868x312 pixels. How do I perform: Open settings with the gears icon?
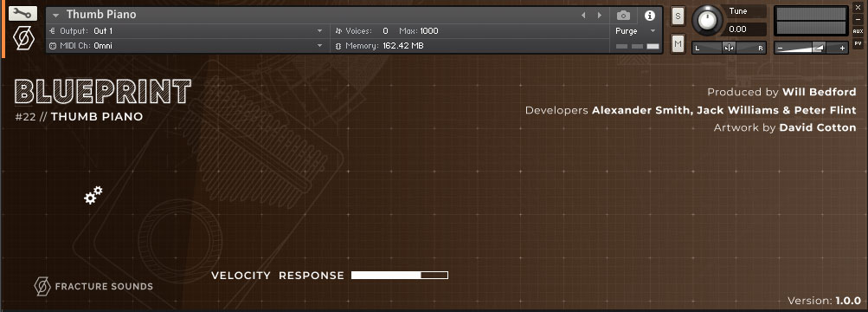[x=93, y=195]
